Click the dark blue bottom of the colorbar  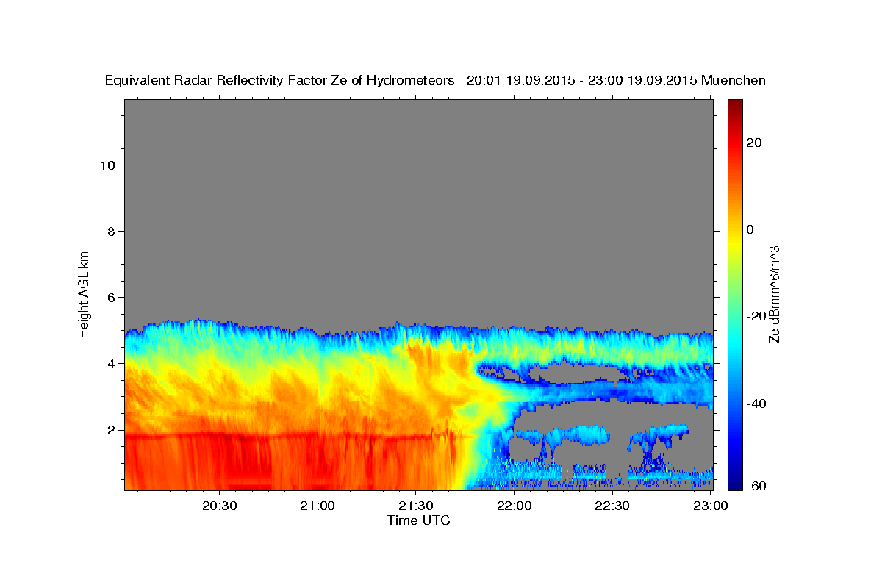(x=734, y=483)
